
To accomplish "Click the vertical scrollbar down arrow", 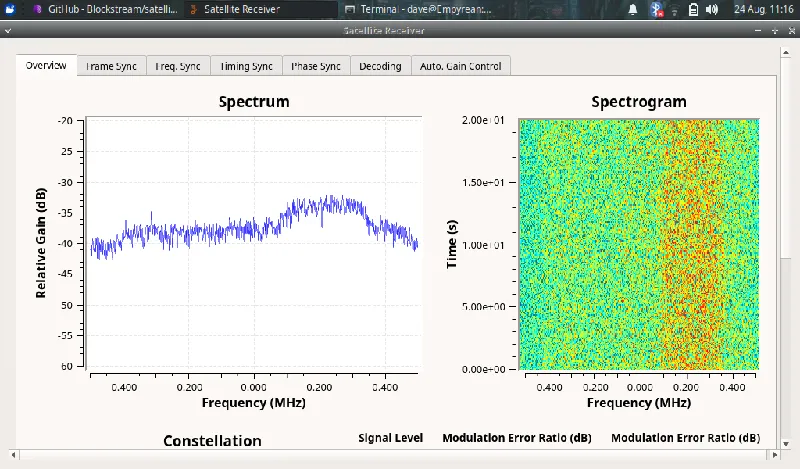I will click(786, 444).
